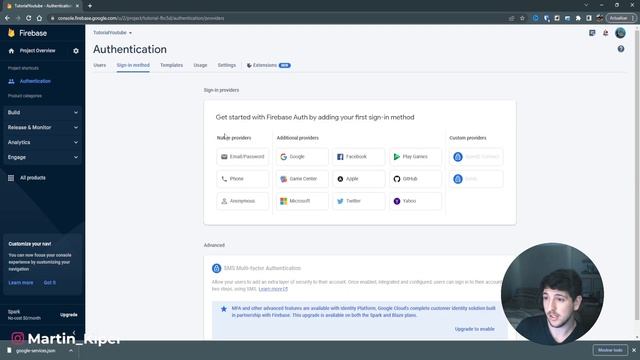Select Phone provider
The image size is (640, 360).
[242, 179]
